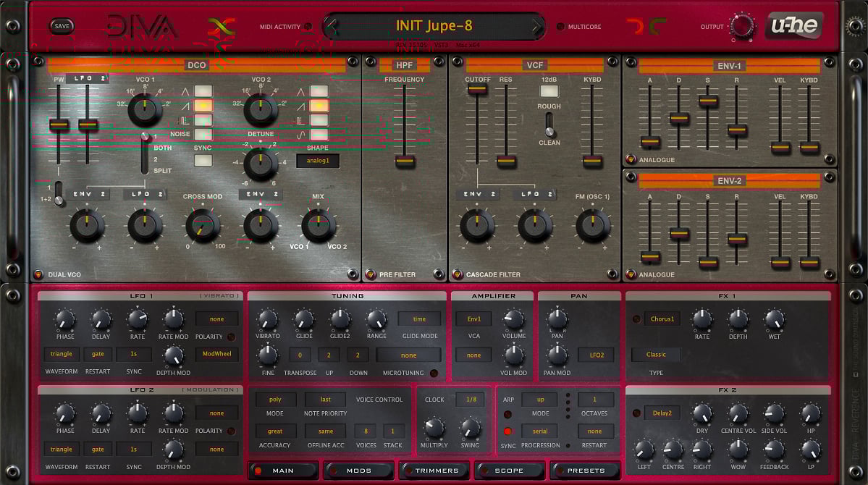Viewport: 868px width, 485px height.
Task: Open the NOTE PRIORITY dropdown showing last
Action: (x=326, y=399)
